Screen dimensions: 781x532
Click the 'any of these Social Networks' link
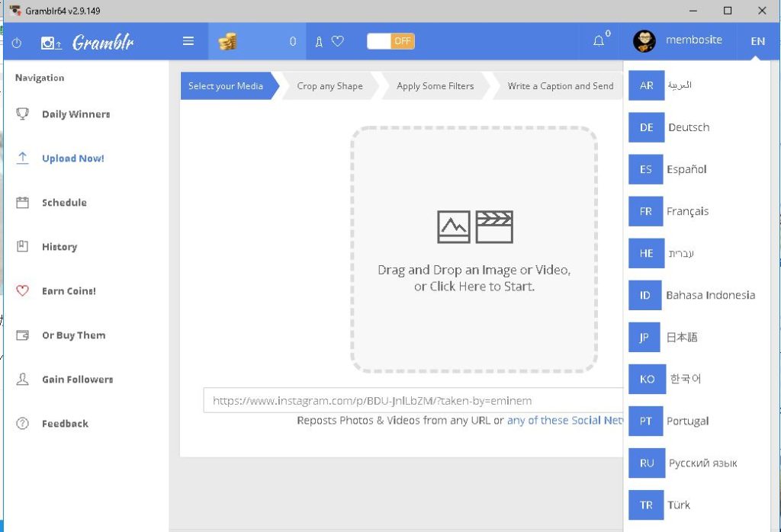tap(565, 421)
